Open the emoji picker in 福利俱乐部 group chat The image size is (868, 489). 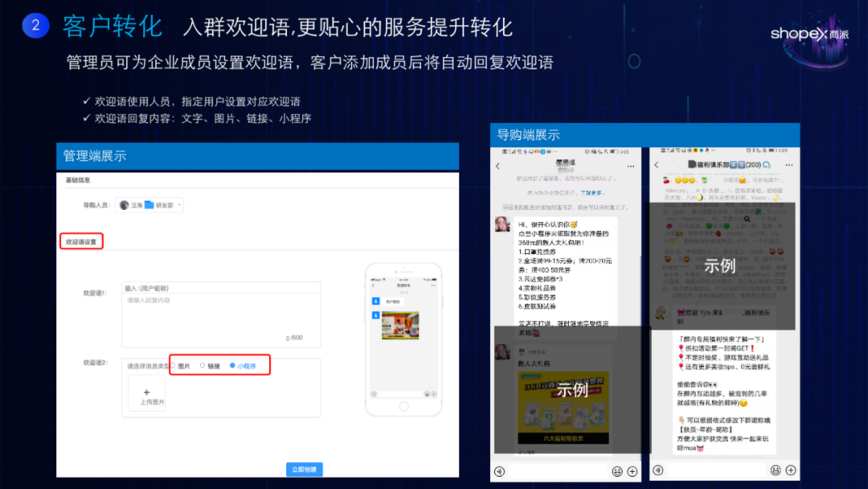(x=776, y=471)
